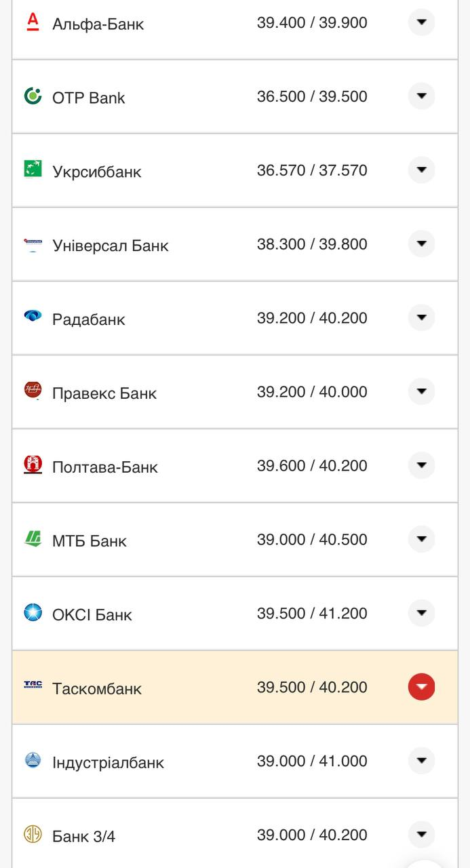Open the OTP Bank name link

(x=88, y=98)
